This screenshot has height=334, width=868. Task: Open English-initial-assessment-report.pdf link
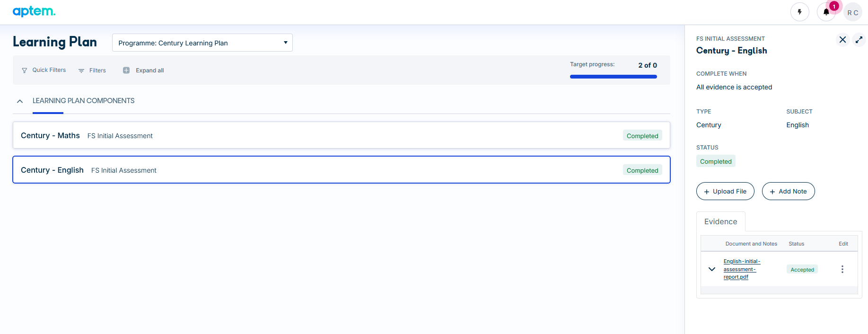coord(741,269)
